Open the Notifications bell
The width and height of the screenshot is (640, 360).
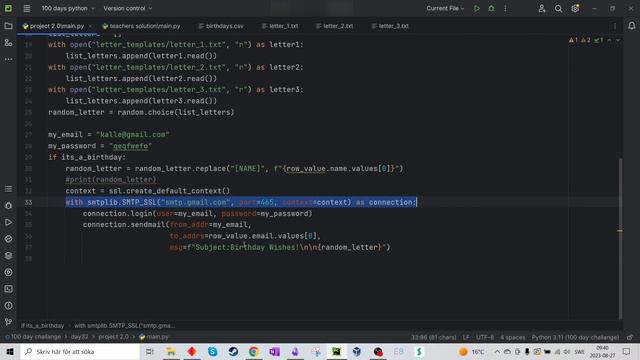631,26
